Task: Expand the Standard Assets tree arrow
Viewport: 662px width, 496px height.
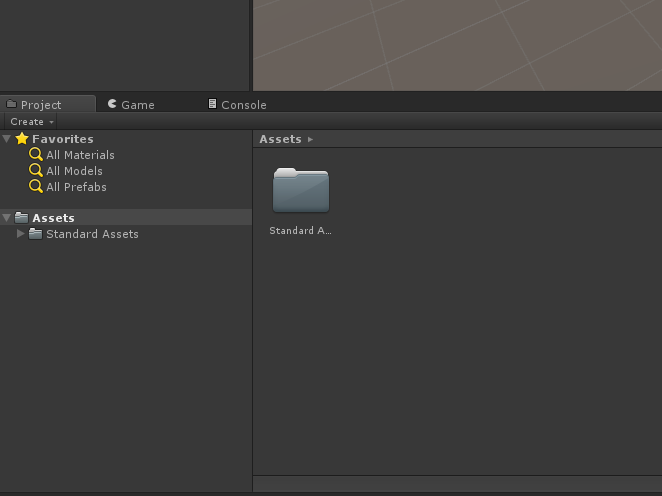Action: tap(20, 233)
